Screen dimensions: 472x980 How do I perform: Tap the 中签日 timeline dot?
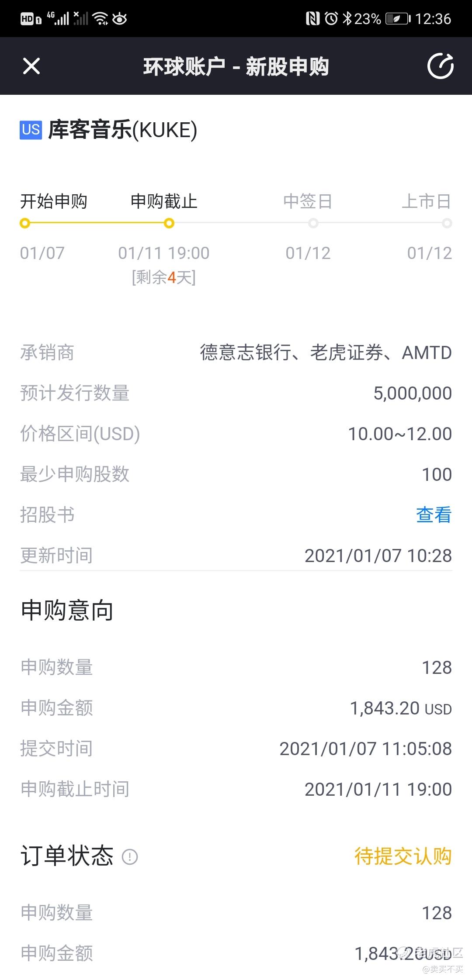point(313,224)
